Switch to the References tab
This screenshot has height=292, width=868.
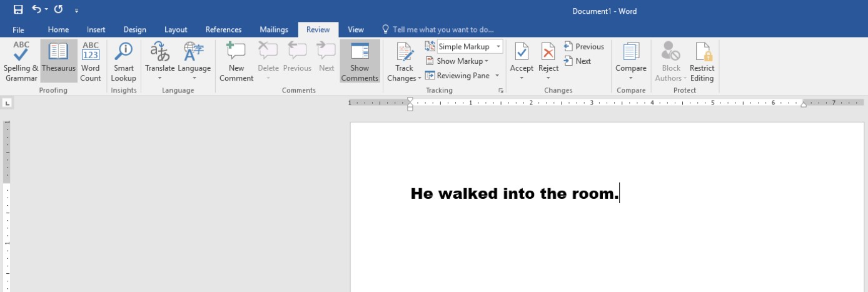223,29
